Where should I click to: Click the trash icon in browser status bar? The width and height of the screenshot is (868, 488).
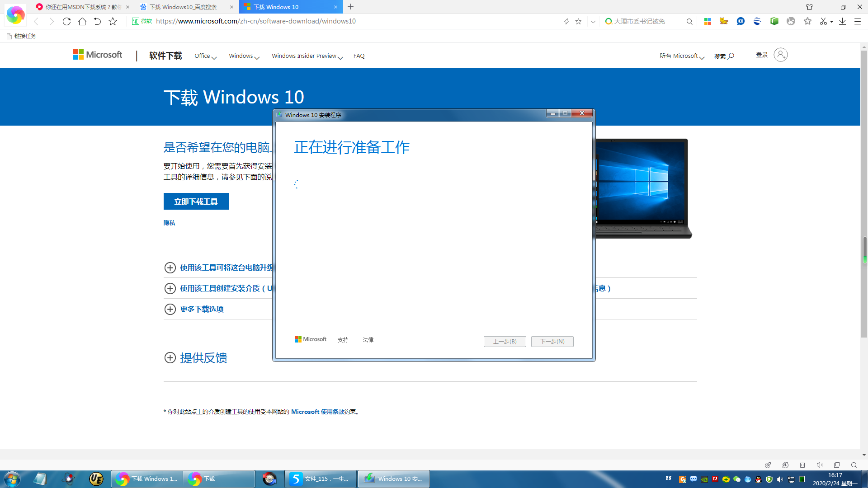pyautogui.click(x=802, y=465)
